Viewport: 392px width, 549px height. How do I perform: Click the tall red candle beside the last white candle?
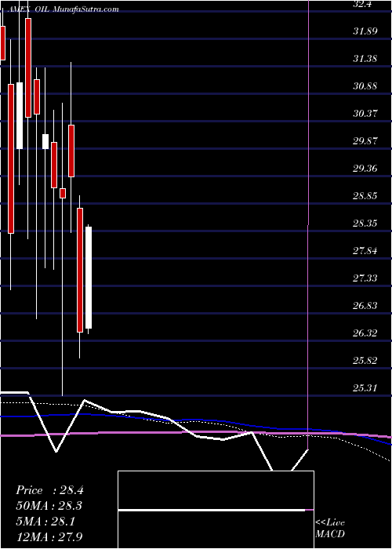click(80, 270)
